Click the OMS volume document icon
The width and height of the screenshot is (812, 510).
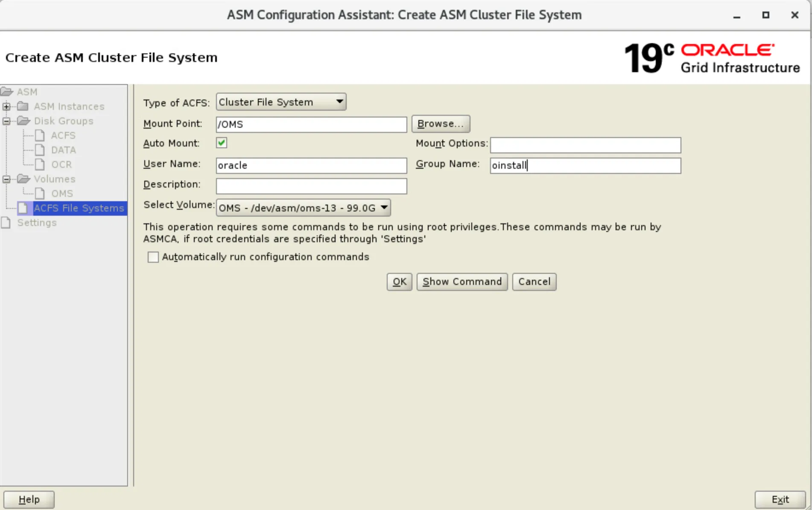point(40,193)
